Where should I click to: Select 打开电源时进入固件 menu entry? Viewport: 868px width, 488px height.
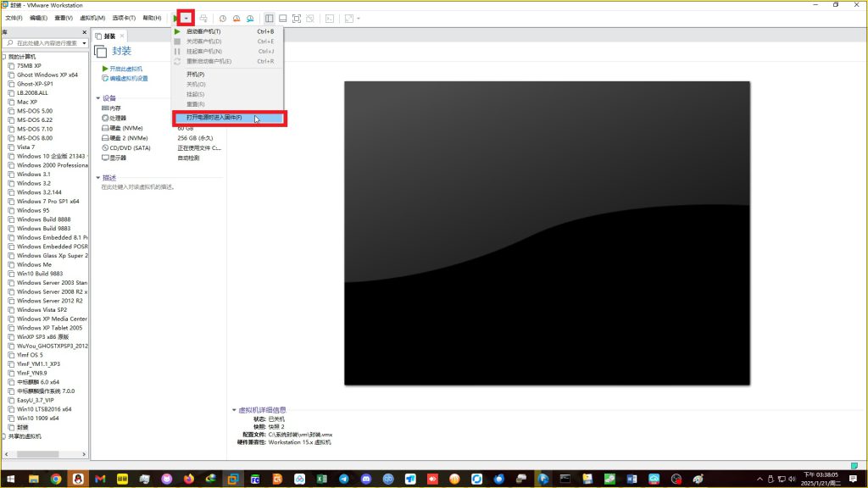tap(214, 118)
